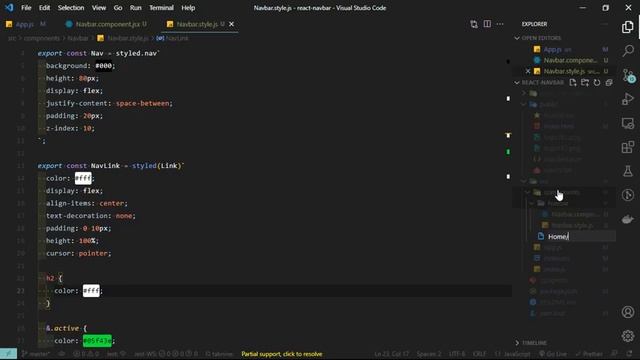Open the Search view in the activity bar
The width and height of the screenshot is (640, 360).
[x=628, y=51]
